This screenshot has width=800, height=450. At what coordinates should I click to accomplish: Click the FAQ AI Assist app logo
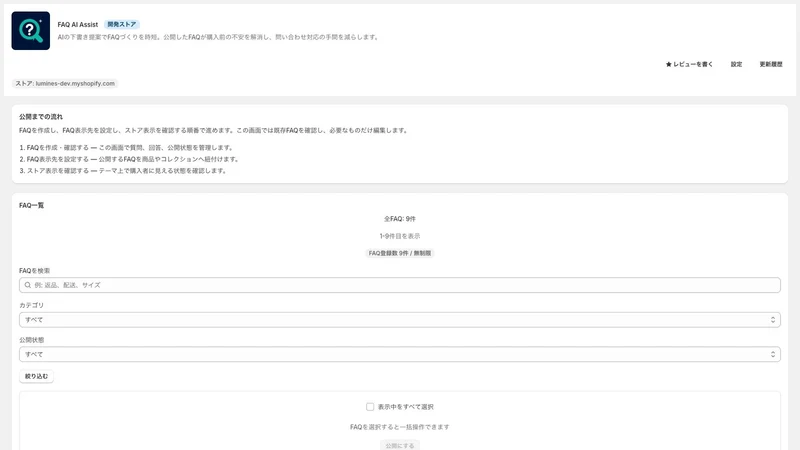(31, 31)
